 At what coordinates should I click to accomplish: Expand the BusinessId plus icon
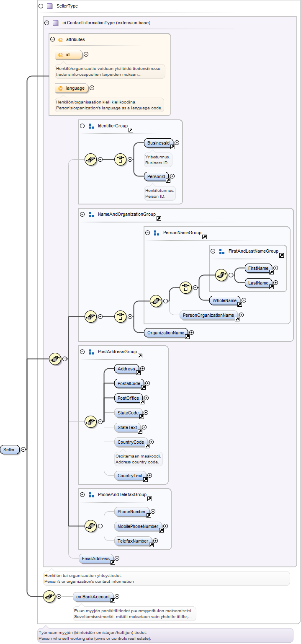click(x=177, y=143)
